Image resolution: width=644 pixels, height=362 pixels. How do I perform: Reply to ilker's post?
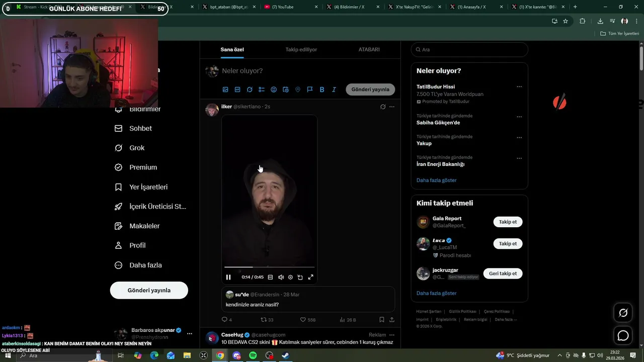[x=226, y=320]
